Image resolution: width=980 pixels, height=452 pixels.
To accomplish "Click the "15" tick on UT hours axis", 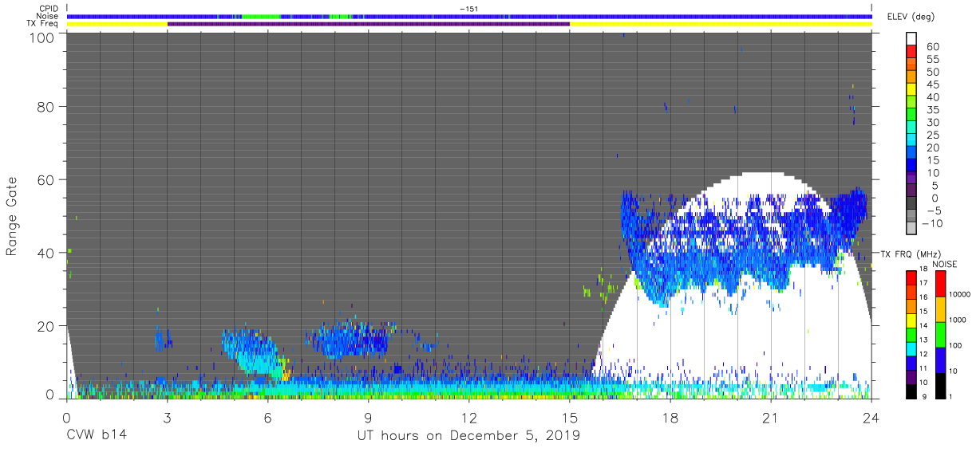I will (570, 417).
